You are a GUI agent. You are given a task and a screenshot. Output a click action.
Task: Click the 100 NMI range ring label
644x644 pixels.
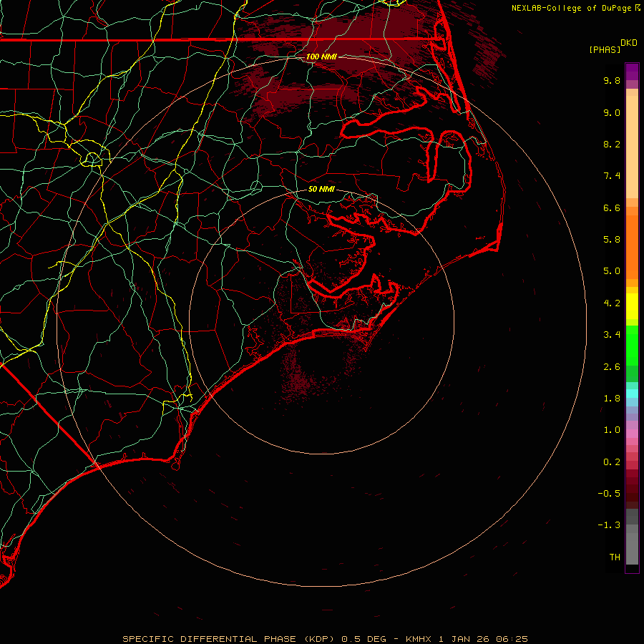pos(321,57)
